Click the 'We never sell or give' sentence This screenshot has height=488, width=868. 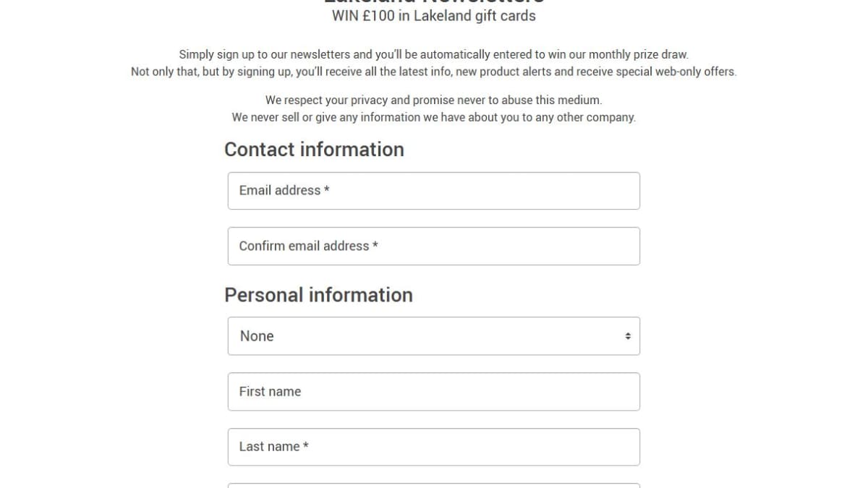433,117
